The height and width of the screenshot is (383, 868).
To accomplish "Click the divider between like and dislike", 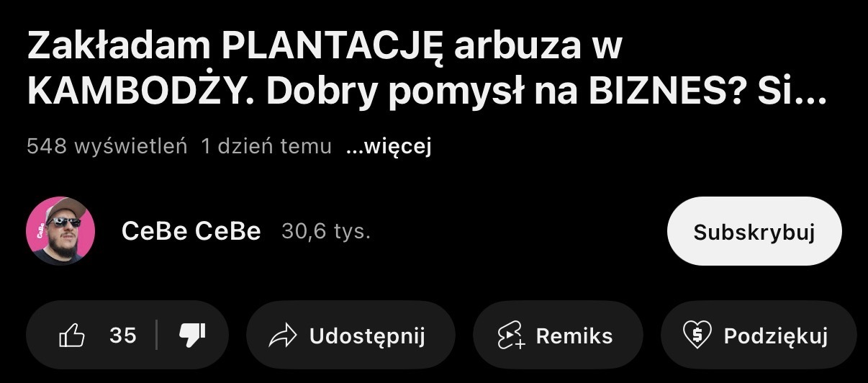I will coord(157,335).
